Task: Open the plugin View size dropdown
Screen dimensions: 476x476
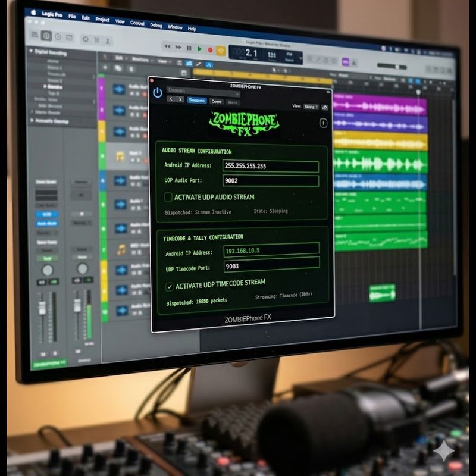Action: [x=311, y=107]
